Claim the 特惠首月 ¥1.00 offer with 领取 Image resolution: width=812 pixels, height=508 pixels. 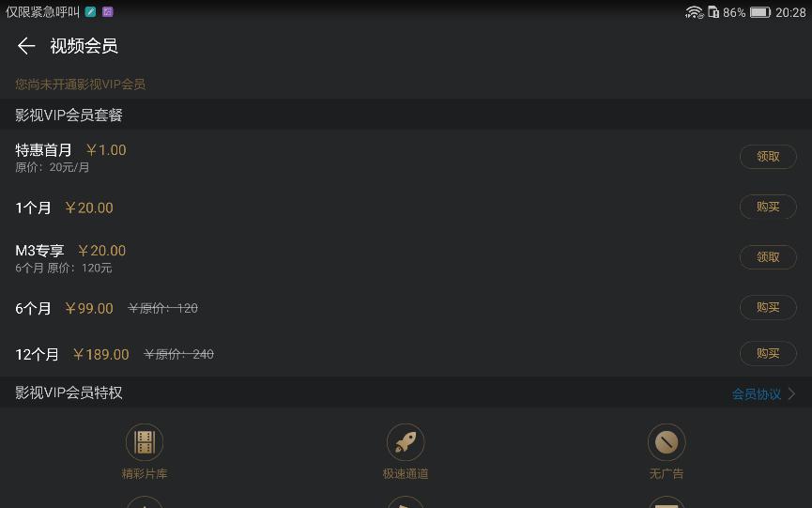(x=768, y=157)
